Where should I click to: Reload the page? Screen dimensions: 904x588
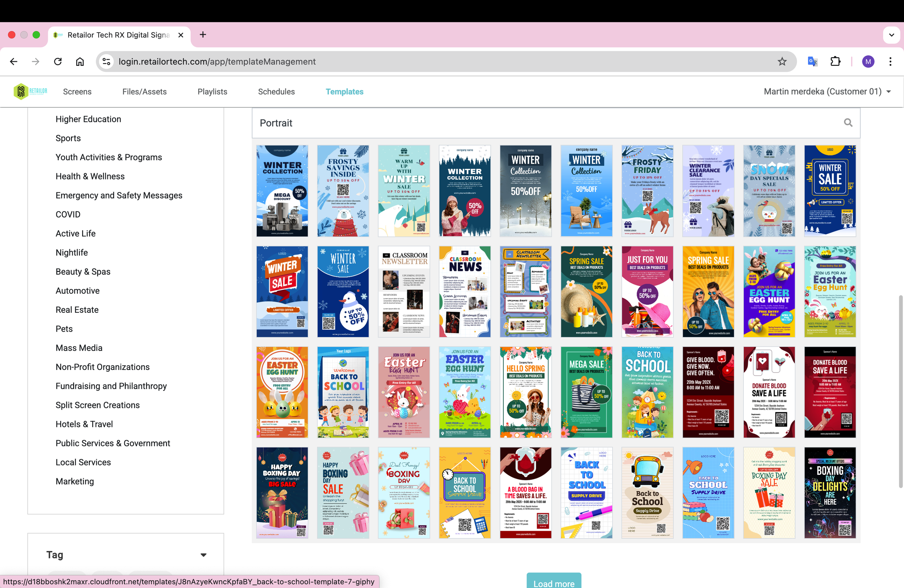tap(58, 61)
